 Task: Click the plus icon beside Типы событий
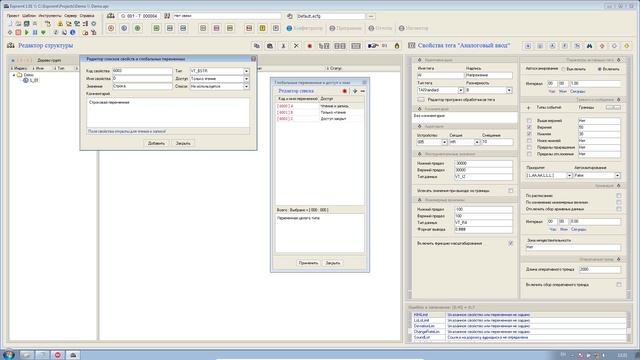click(529, 108)
